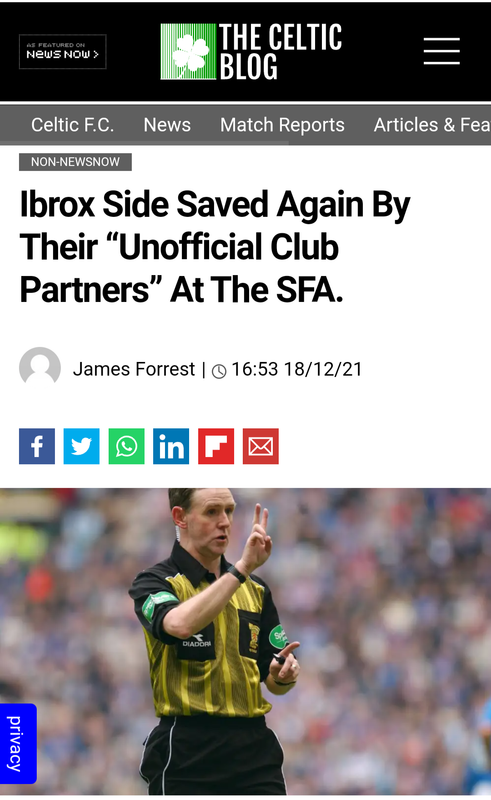Share article on LinkedIn

[171, 446]
